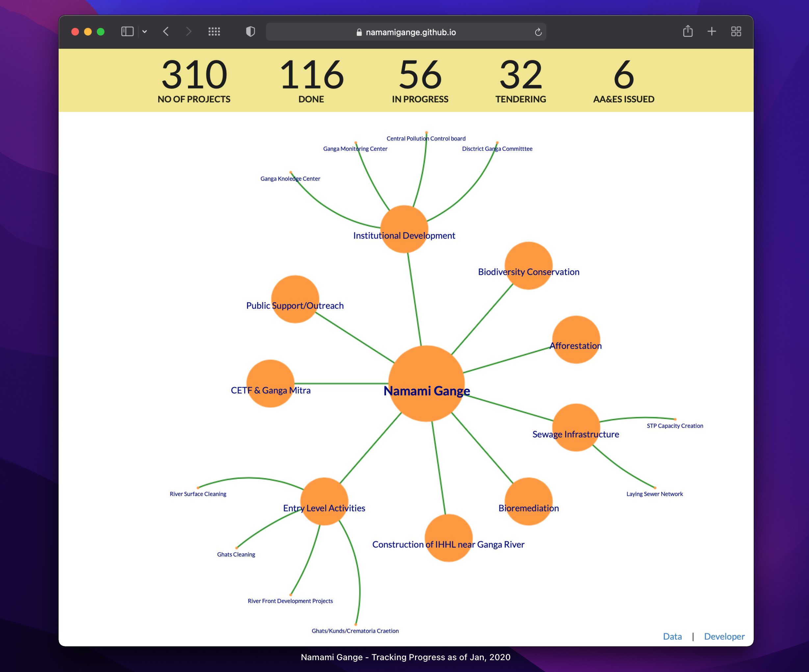
Task: Open the privacy report shield icon
Action: 250,32
